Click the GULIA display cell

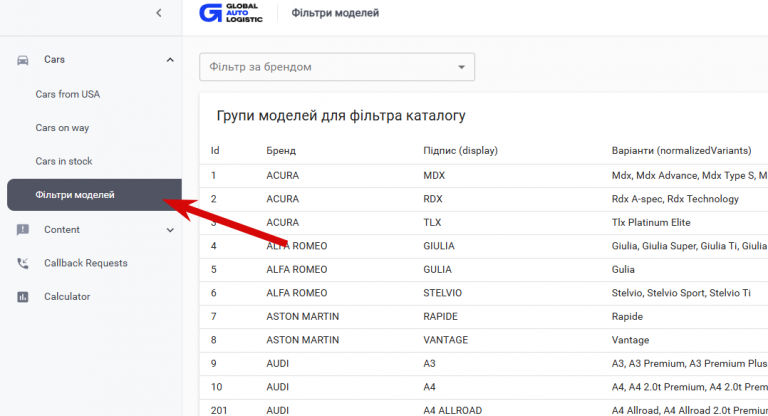point(437,269)
